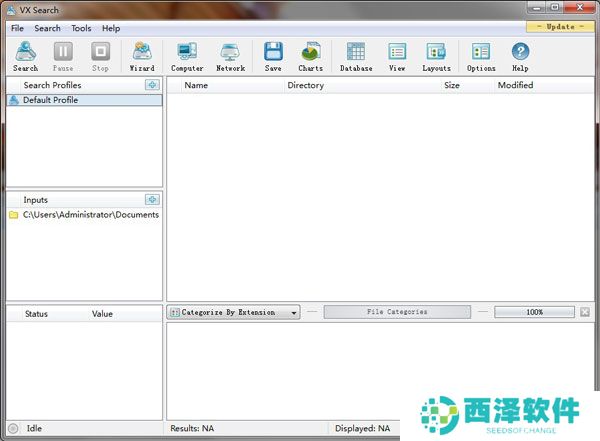Click the Pause toolbar icon
This screenshot has height=441, width=600.
coord(63,56)
